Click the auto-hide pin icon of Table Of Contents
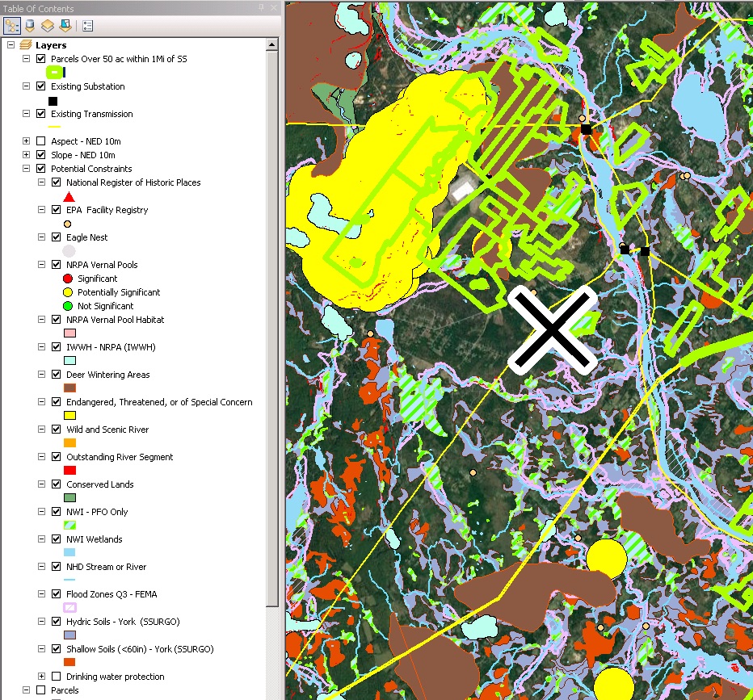 click(x=261, y=8)
